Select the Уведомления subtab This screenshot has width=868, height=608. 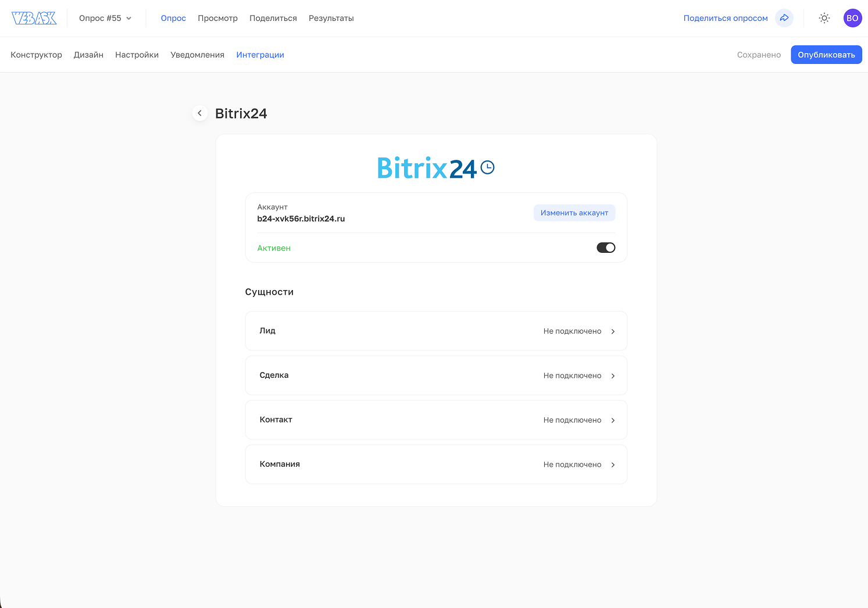pyautogui.click(x=197, y=55)
